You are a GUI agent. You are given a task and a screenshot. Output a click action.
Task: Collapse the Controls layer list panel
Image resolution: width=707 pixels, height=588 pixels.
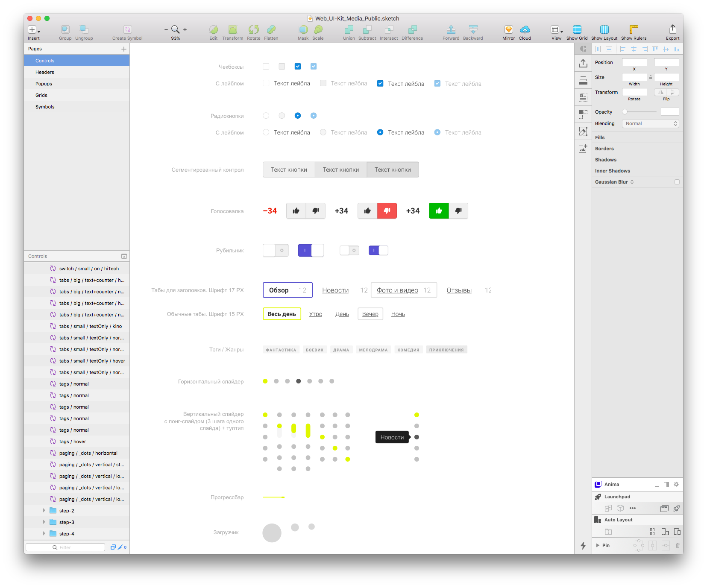coord(124,256)
